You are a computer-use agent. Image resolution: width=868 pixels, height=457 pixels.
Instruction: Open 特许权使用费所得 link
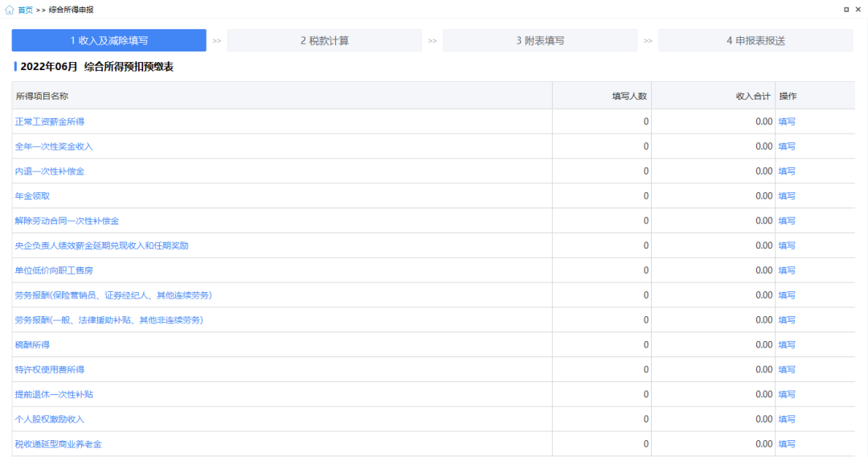click(x=50, y=369)
